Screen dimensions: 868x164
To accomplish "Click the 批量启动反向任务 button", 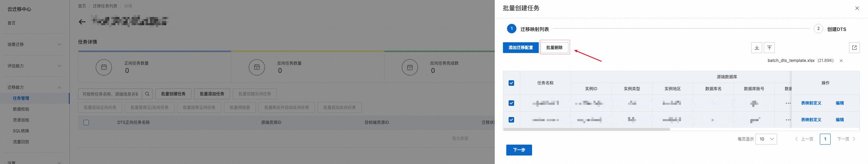I will tap(340, 108).
